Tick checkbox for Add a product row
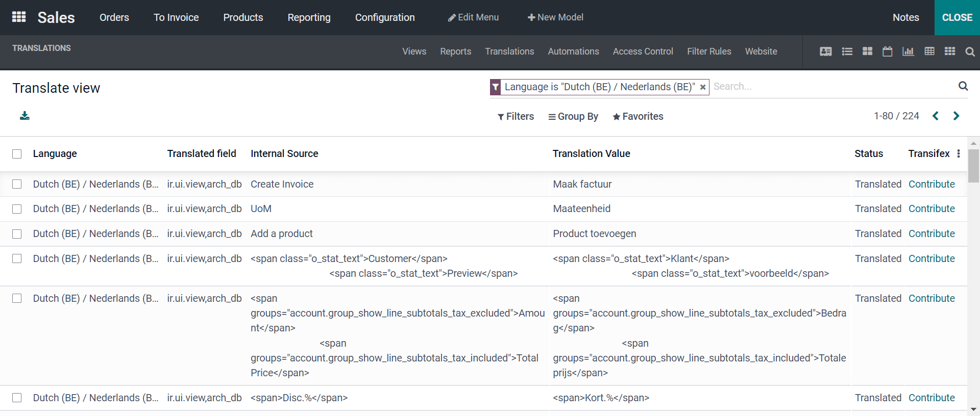The width and height of the screenshot is (980, 416). 17,234
